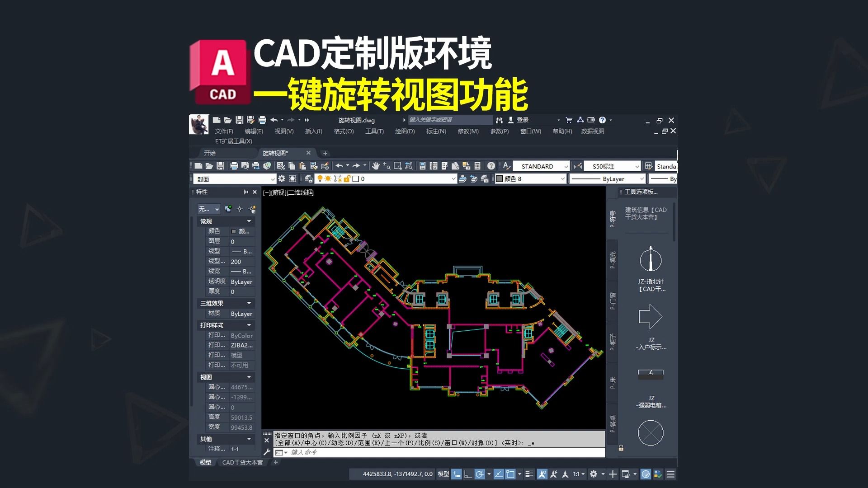868x488 pixels.
Task: Click the Zoom Previous icon
Action: pos(409,166)
